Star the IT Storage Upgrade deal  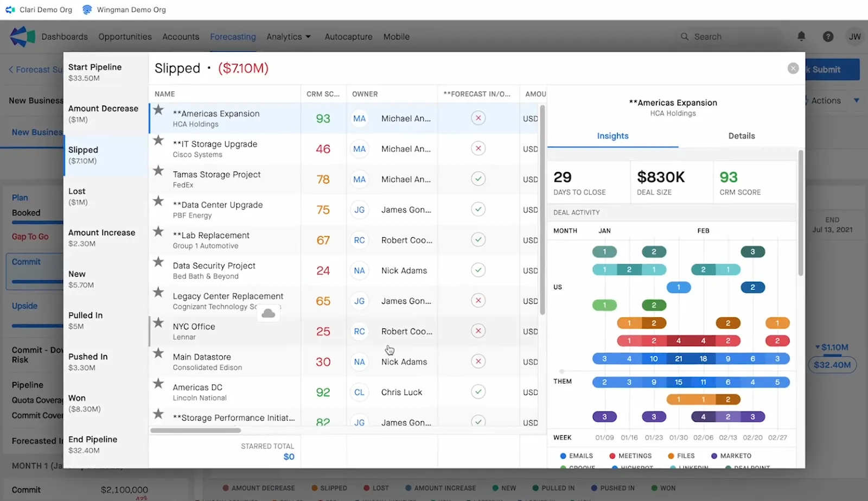(158, 140)
